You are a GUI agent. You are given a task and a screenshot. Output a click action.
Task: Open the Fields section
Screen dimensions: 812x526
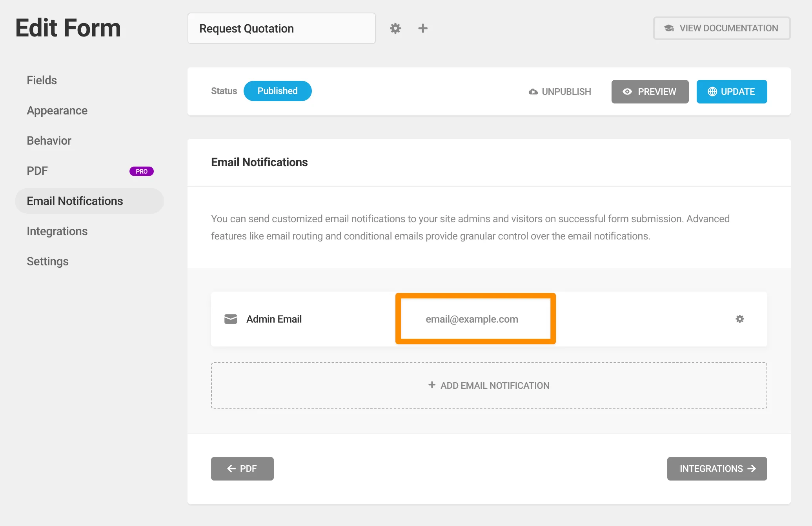pos(42,80)
